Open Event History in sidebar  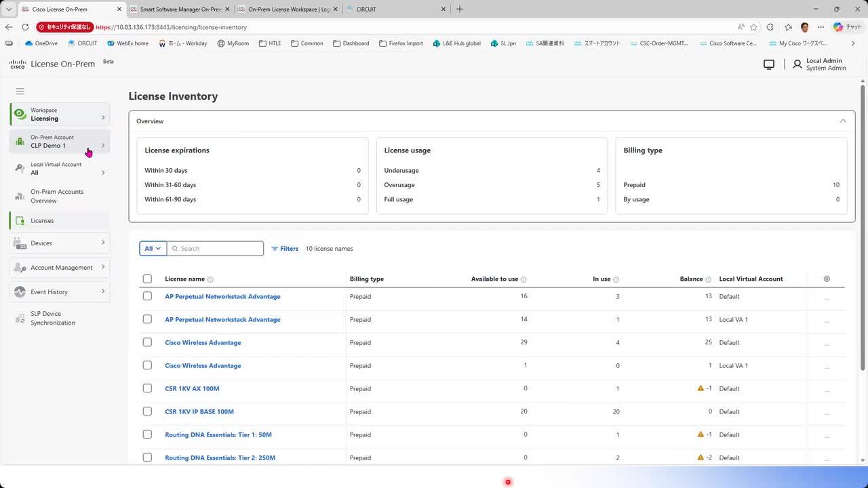(x=60, y=291)
